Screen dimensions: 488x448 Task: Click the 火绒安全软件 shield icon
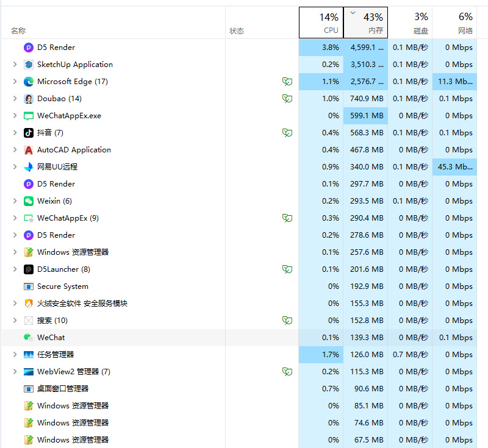(28, 304)
